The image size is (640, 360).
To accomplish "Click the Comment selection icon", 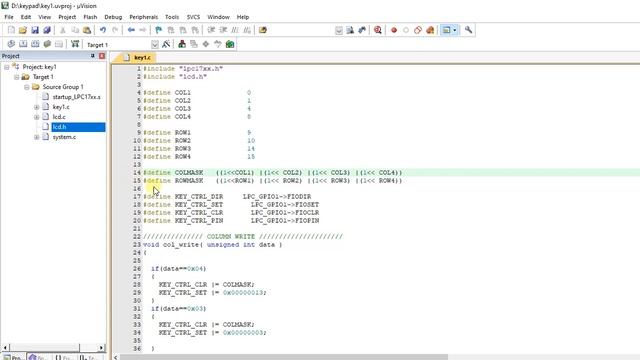I will (x=235, y=30).
